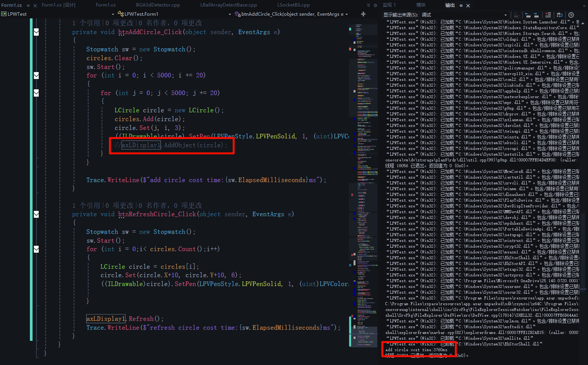Image resolution: width=588 pixels, height=365 pixels.
Task: Collapse the inner for j loop
Action: point(36,93)
